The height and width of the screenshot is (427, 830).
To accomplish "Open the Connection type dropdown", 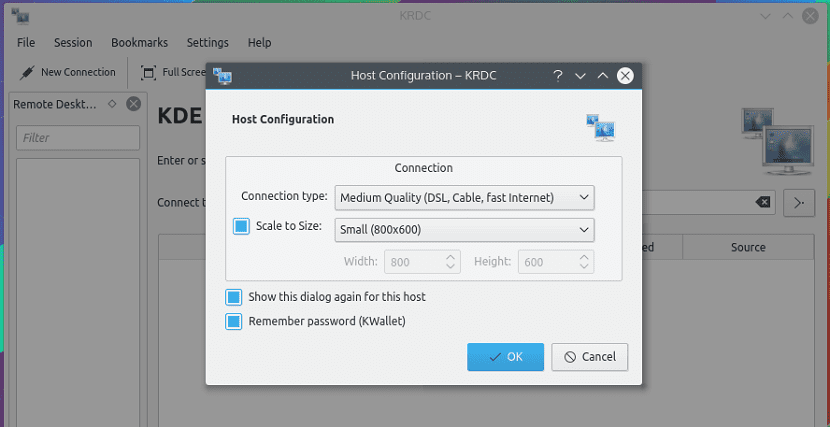I will click(464, 197).
